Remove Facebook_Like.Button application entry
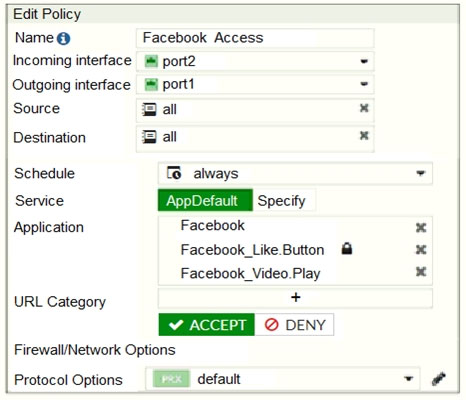The width and height of the screenshot is (466, 400). (421, 250)
